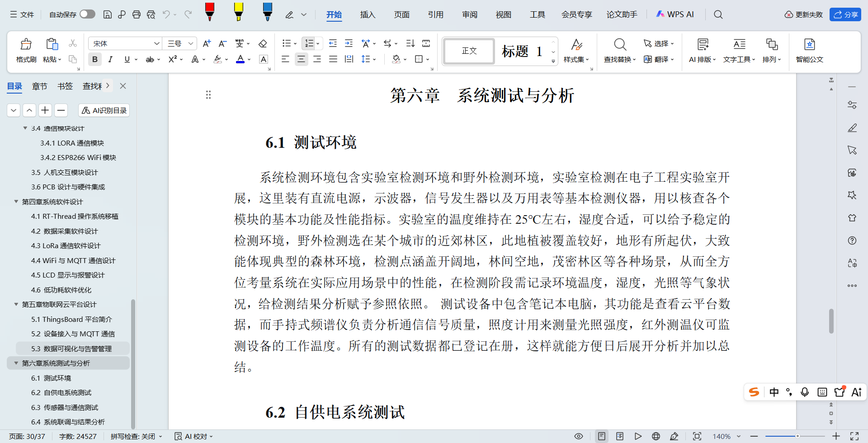
Task: Expand the styles gallery arrow
Action: click(x=553, y=61)
